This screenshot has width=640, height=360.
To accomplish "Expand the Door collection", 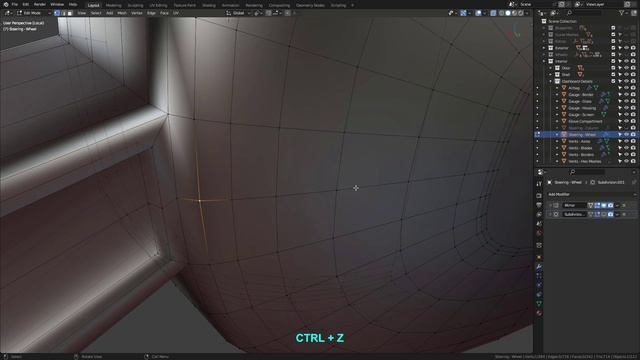I will pyautogui.click(x=551, y=68).
